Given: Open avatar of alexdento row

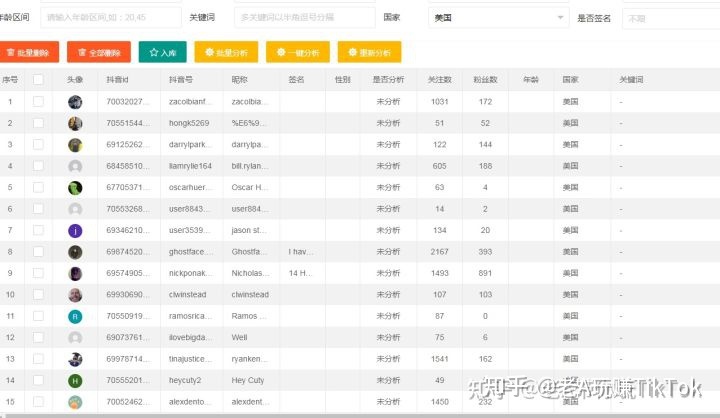Looking at the screenshot, I should coord(75,402).
